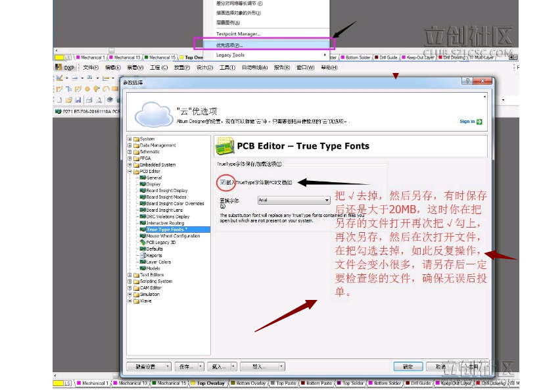The width and height of the screenshot is (541, 392).
Task: Click the Interactive Routing item icon
Action: tap(142, 223)
